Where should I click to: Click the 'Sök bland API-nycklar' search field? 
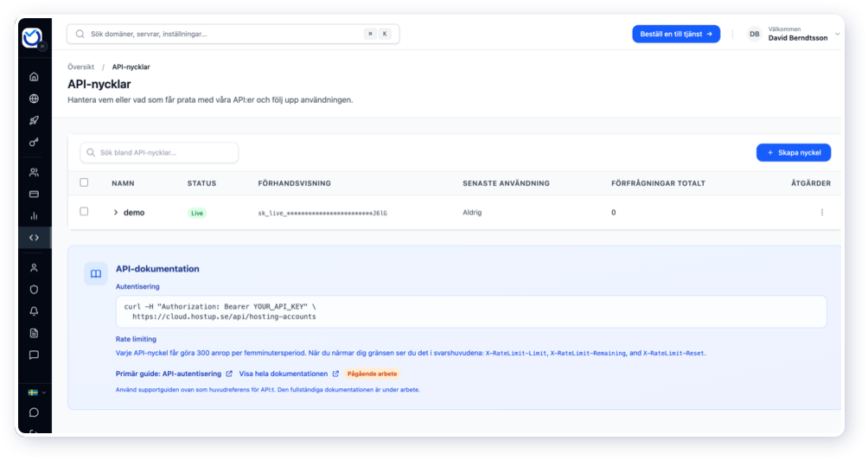tap(159, 153)
